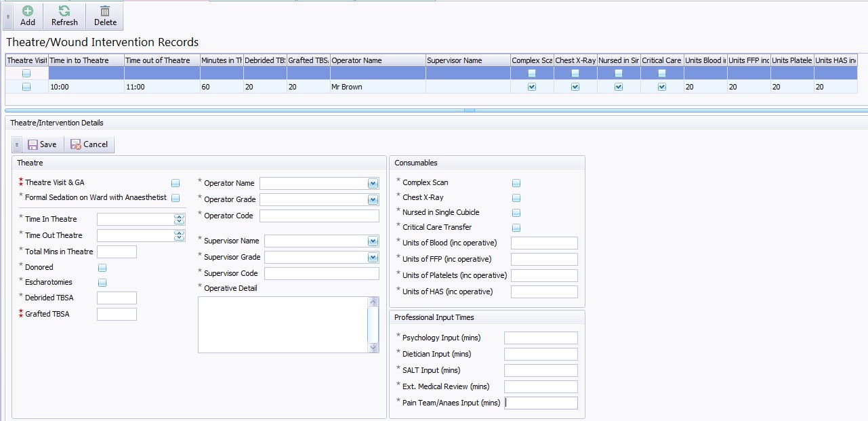Image resolution: width=868 pixels, height=421 pixels.
Task: Click the Time In Theatre spinner
Action: (x=179, y=219)
